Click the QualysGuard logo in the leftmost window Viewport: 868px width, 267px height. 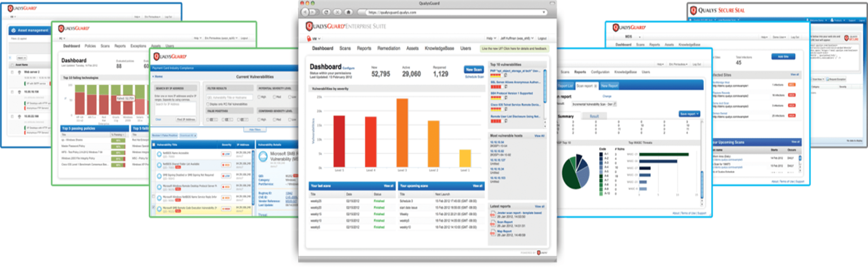[22, 8]
